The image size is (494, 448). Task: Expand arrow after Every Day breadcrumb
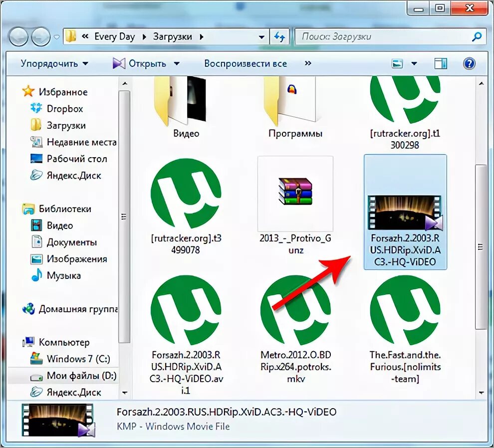[144, 37]
